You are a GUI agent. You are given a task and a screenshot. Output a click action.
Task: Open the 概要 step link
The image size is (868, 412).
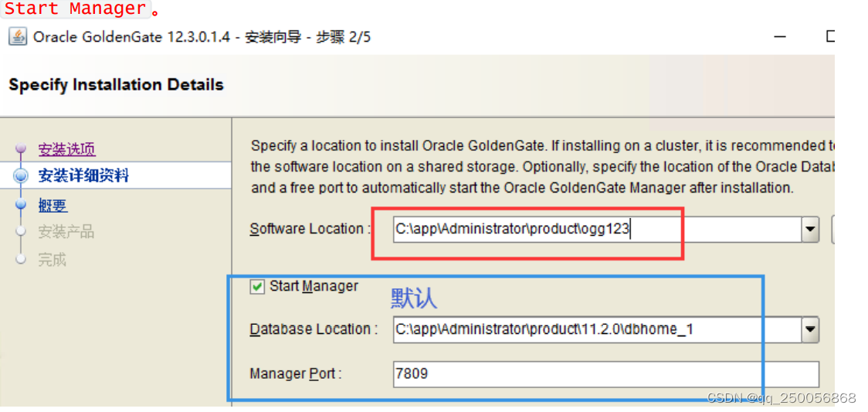point(53,206)
